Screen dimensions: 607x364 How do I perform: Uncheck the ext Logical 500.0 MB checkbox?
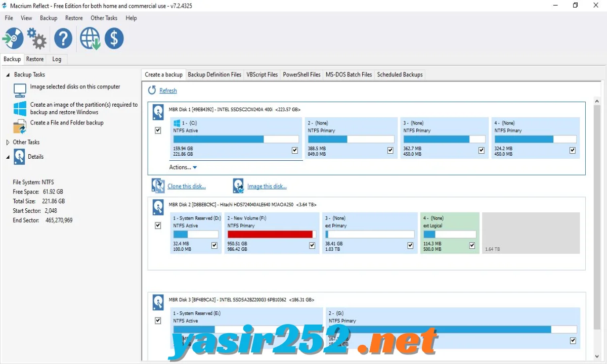(472, 245)
